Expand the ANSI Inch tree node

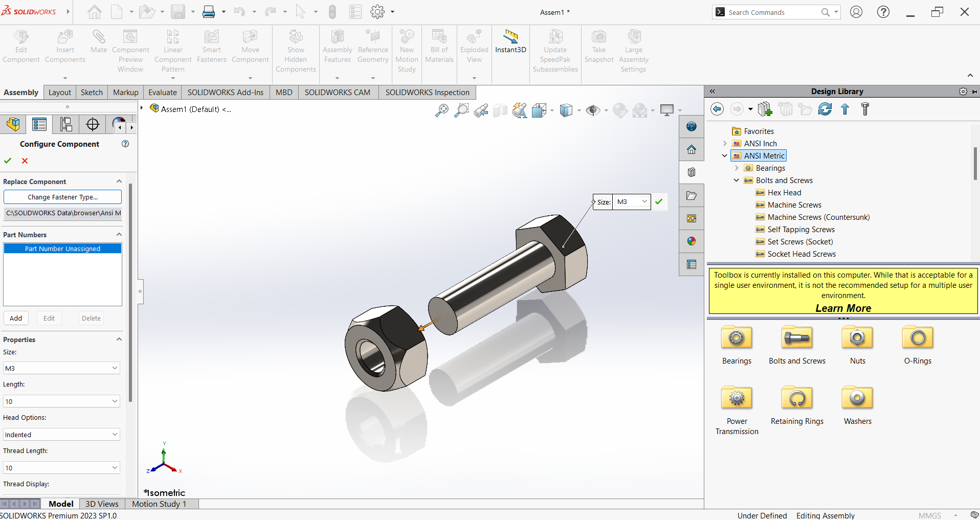pos(724,143)
